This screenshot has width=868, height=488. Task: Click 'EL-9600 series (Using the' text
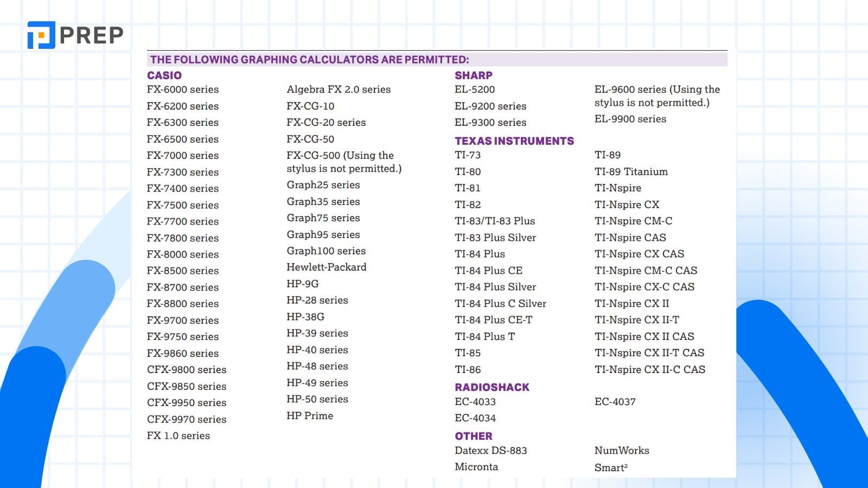pyautogui.click(x=658, y=89)
